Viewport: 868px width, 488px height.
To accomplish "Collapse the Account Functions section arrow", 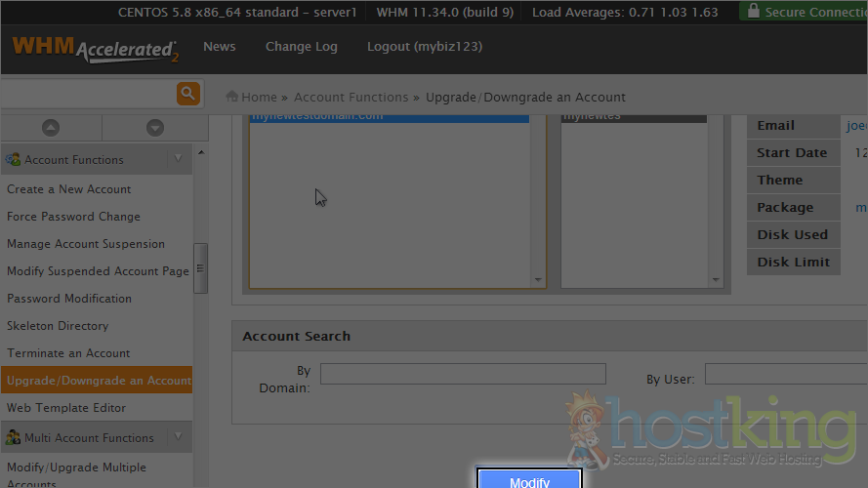I will pyautogui.click(x=178, y=159).
